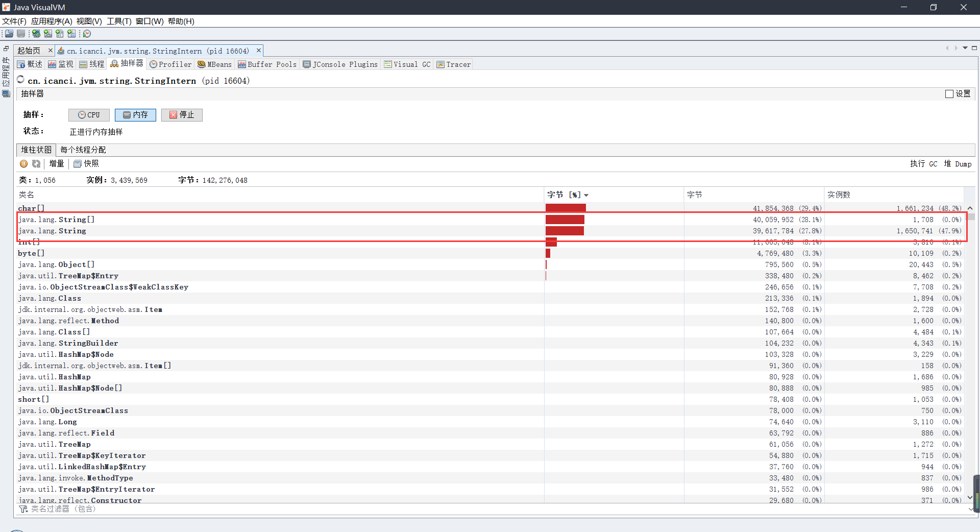Open the Buffer Pools tab
The width and height of the screenshot is (980, 532).
click(x=267, y=64)
